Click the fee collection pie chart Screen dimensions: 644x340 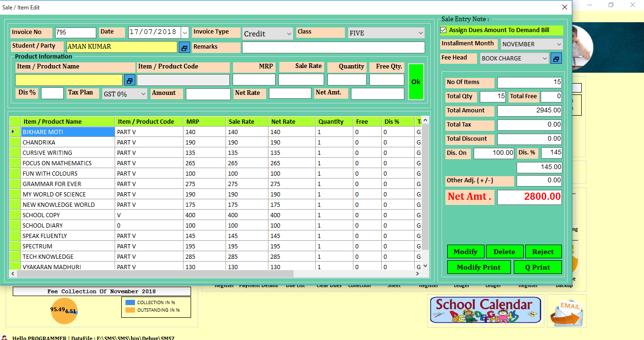click(64, 311)
